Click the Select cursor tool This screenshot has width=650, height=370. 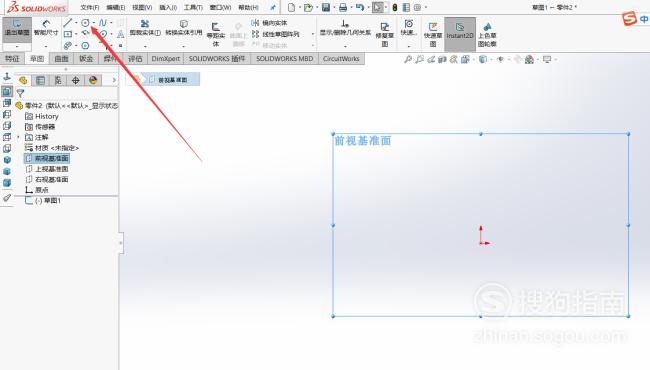pos(377,7)
